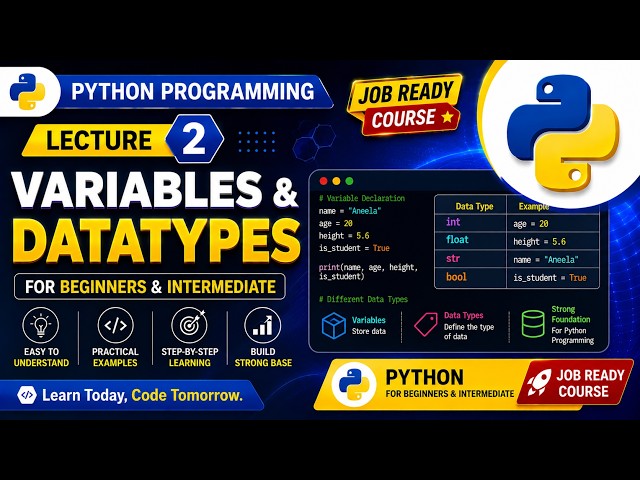Image resolution: width=640 pixels, height=480 pixels.
Task: Click code line is_student = True above print
Action: [354, 248]
